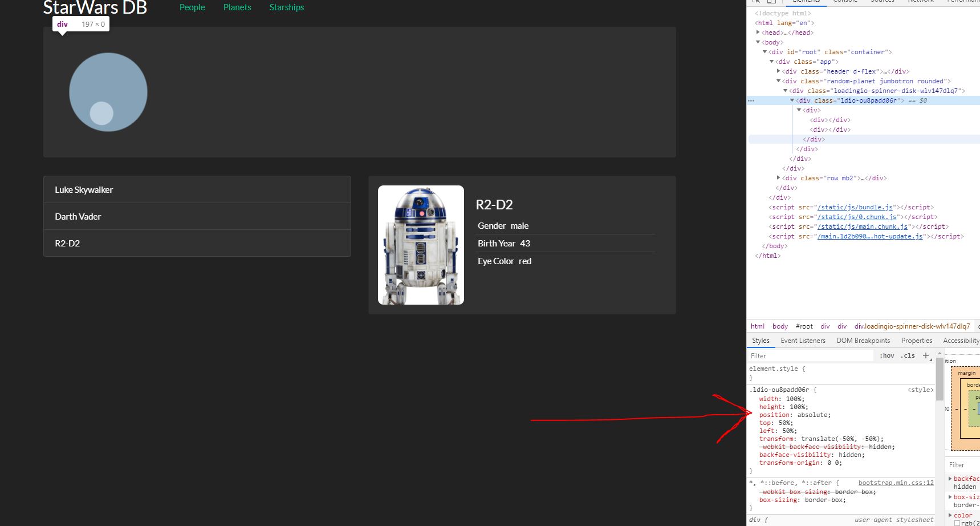This screenshot has width=980, height=526.
Task: Collapse the body element in DOM tree
Action: point(758,42)
